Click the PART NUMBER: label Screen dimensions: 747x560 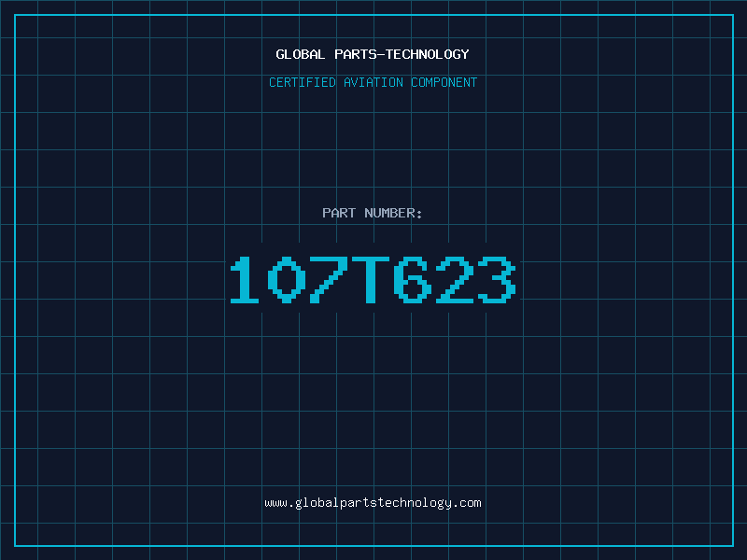coord(373,213)
